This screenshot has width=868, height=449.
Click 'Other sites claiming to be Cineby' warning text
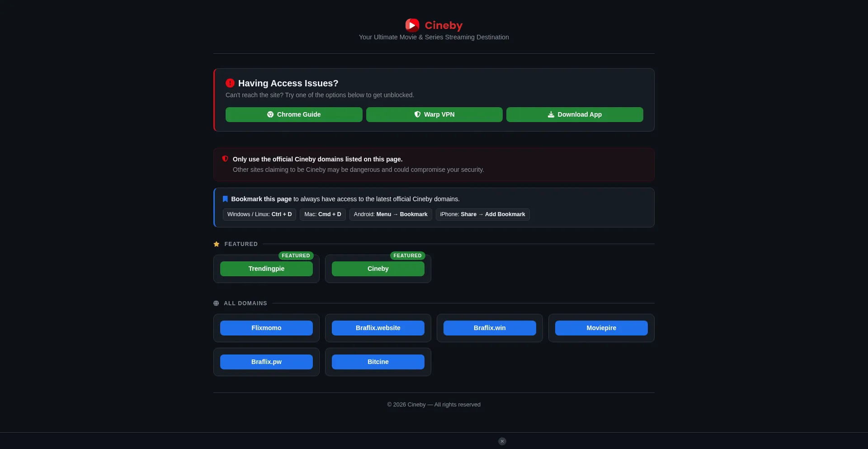point(359,170)
